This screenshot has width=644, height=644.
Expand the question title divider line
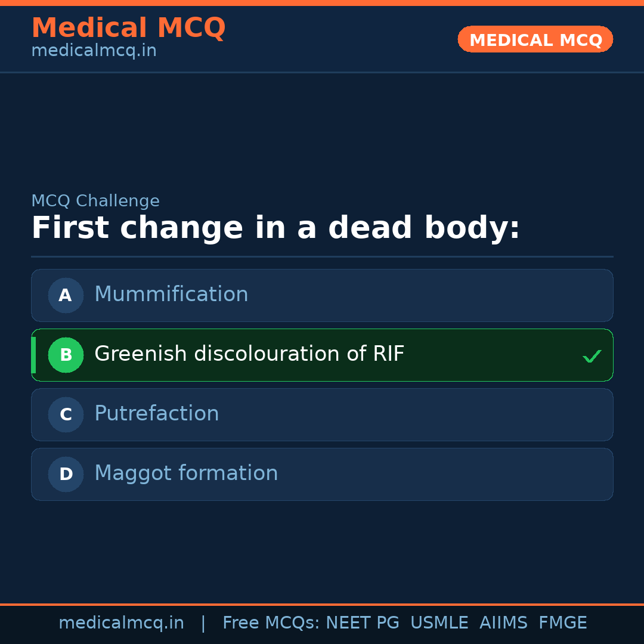(322, 256)
